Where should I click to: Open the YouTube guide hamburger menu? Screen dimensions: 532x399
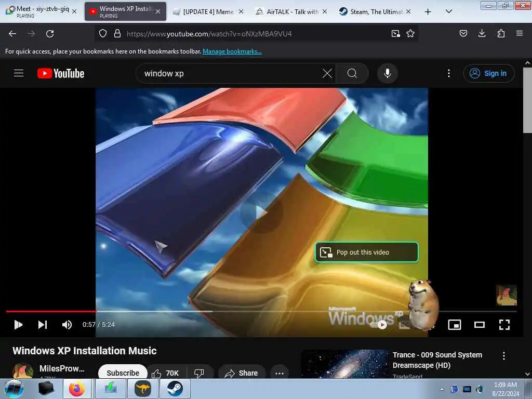19,73
